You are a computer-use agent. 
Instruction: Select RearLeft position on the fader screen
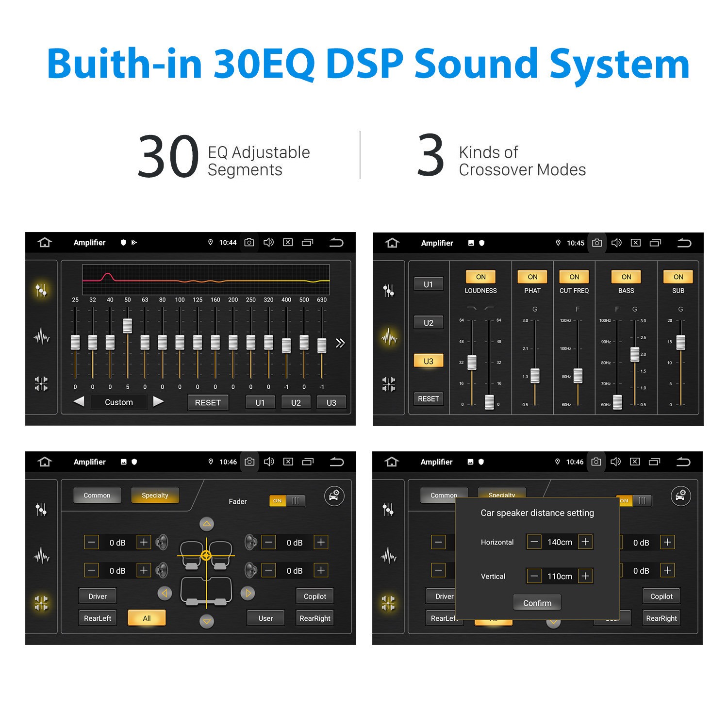coord(98,618)
